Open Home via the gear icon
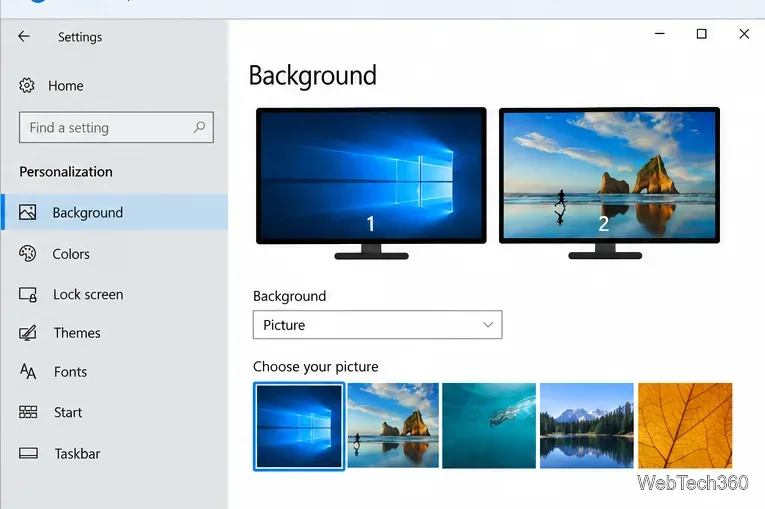Viewport: 765px width, 509px height. point(27,85)
